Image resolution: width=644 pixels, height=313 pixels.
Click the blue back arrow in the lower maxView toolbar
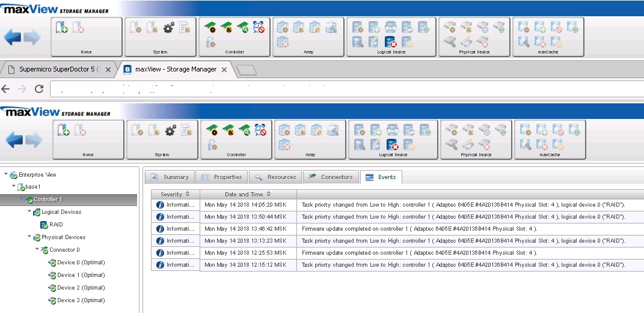[14, 140]
